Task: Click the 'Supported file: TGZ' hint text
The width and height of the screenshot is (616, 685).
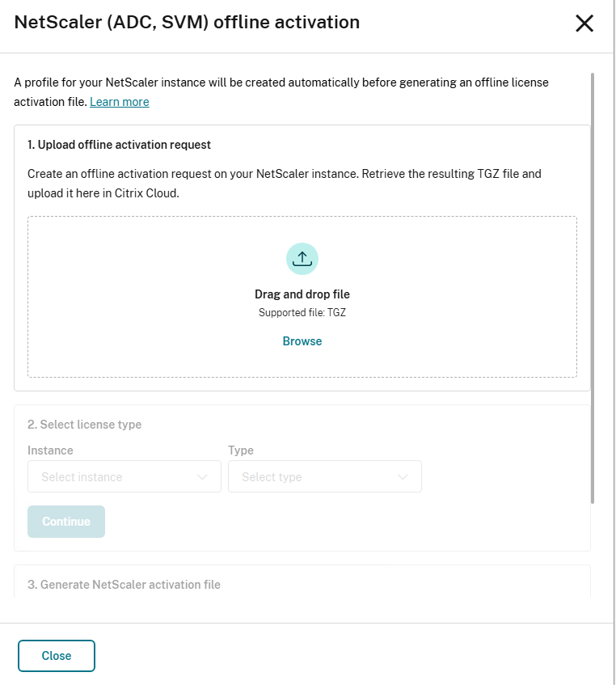Action: pos(302,312)
